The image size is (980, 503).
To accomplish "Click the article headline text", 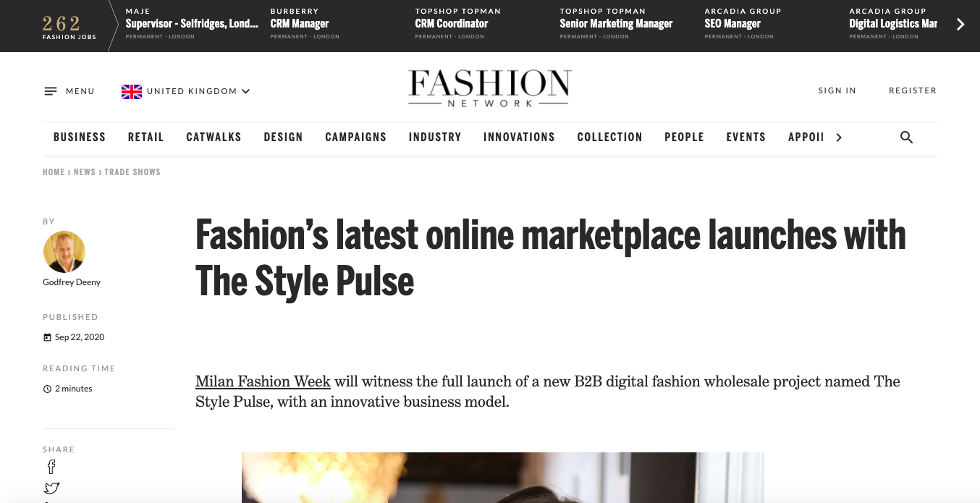I will coord(551,258).
